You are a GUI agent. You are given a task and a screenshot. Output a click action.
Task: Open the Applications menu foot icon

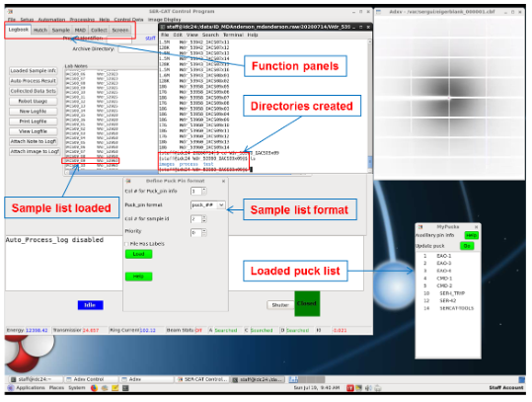point(11,388)
